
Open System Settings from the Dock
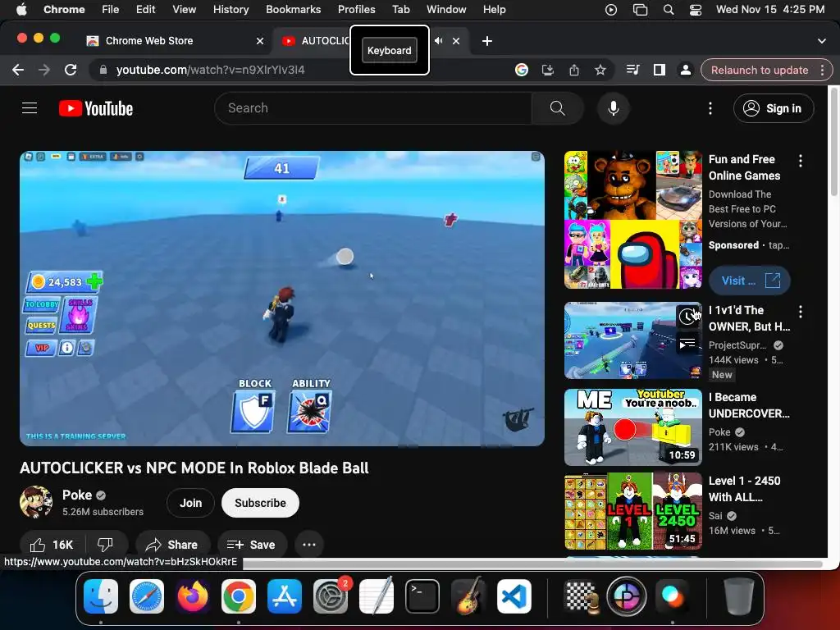point(331,596)
